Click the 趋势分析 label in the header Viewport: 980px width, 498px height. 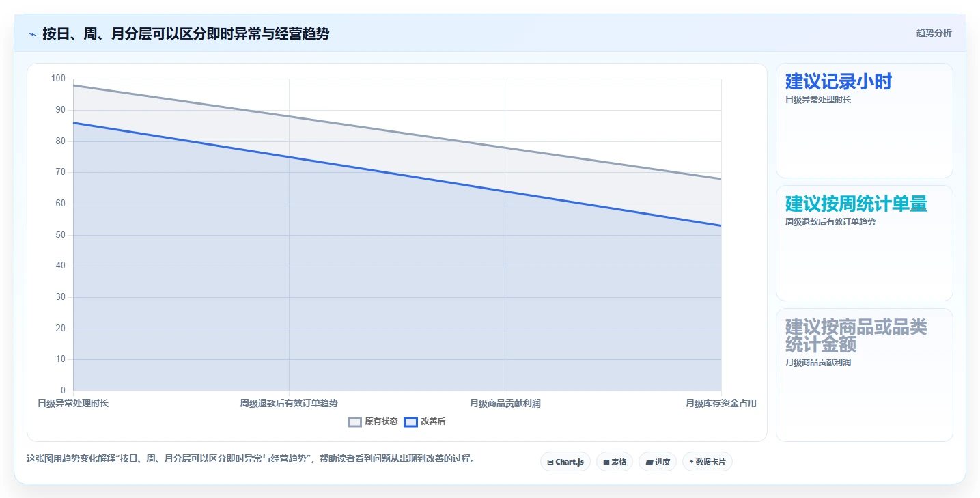coord(934,33)
